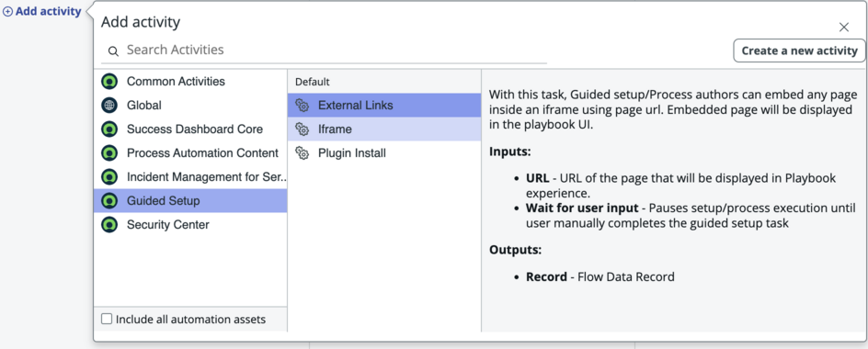
Task: Click the Record output name
Action: point(546,276)
